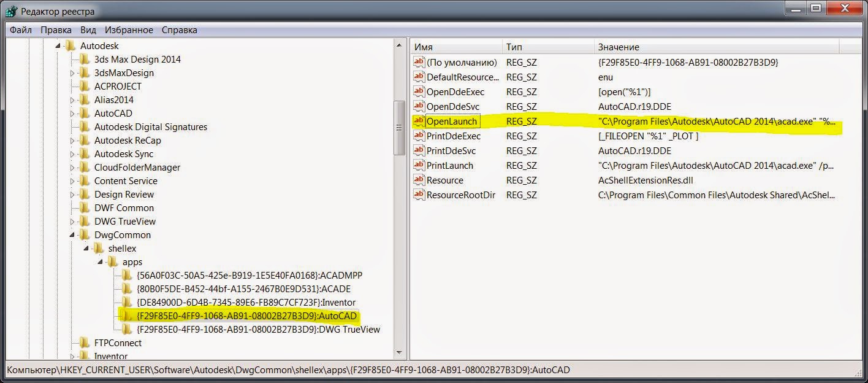The height and width of the screenshot is (383, 868).
Task: Click the OpenDdeExec string value icon
Action: (x=419, y=91)
